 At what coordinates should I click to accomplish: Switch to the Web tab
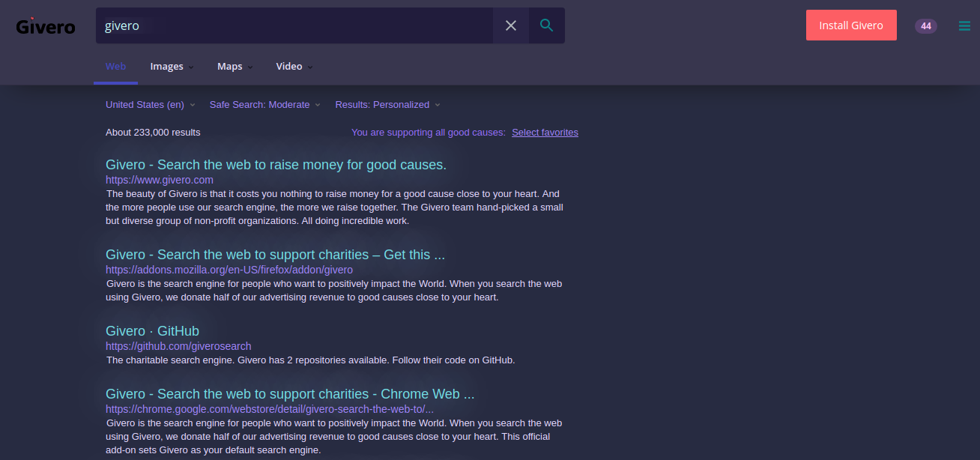click(115, 67)
